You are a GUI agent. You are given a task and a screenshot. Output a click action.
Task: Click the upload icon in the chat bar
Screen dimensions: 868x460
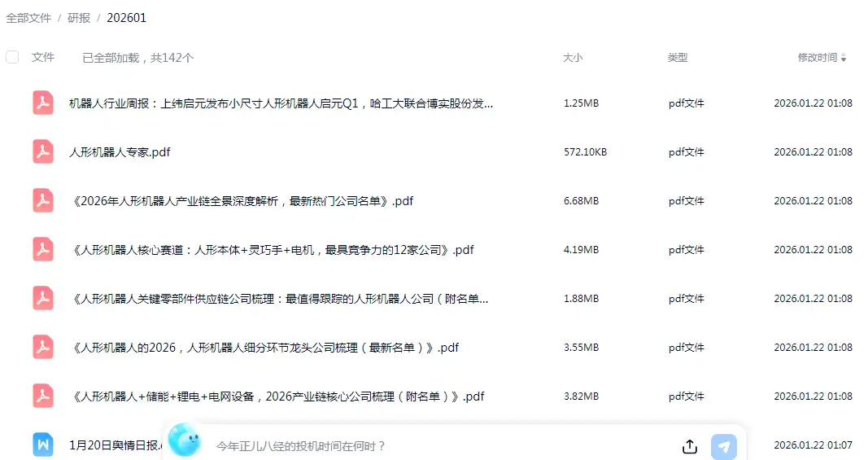pos(689,446)
